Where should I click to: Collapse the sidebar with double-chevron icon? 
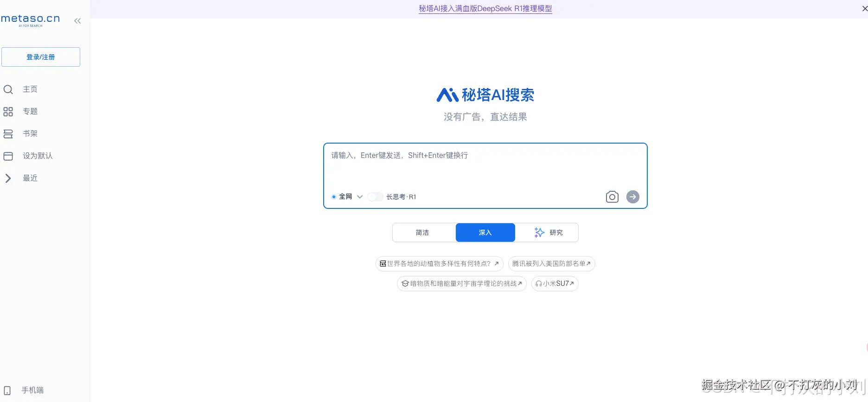point(77,21)
